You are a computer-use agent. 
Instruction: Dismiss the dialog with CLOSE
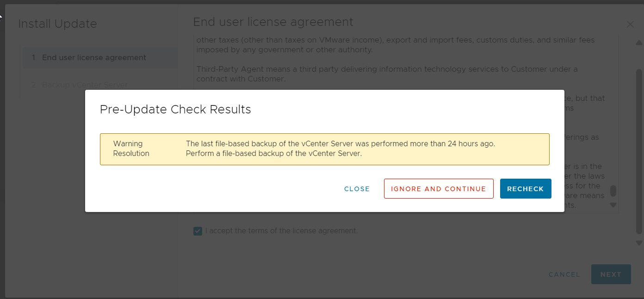click(x=357, y=189)
